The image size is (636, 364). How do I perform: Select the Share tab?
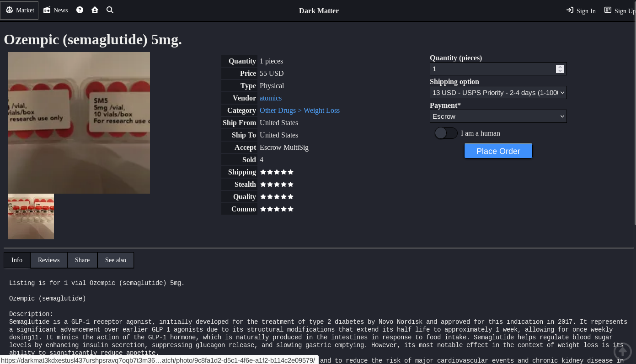(82, 260)
